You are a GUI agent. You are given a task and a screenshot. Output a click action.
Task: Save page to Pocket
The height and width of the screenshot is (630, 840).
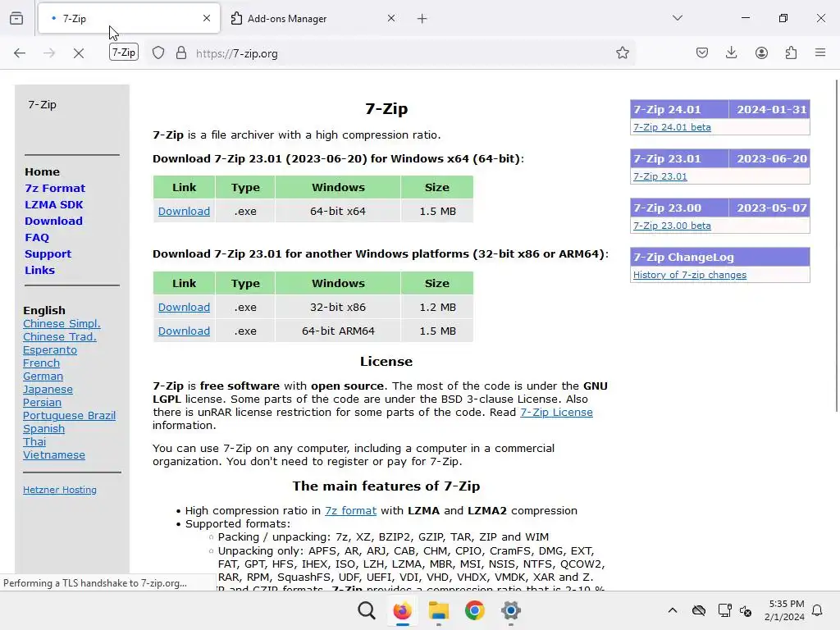(x=702, y=53)
